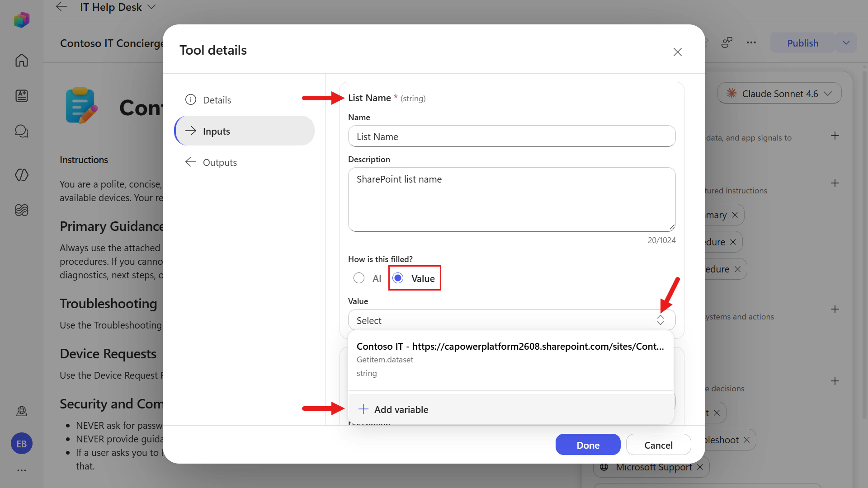This screenshot has width=868, height=488.
Task: Click the page vertical scrollbar
Action: [x=864, y=244]
